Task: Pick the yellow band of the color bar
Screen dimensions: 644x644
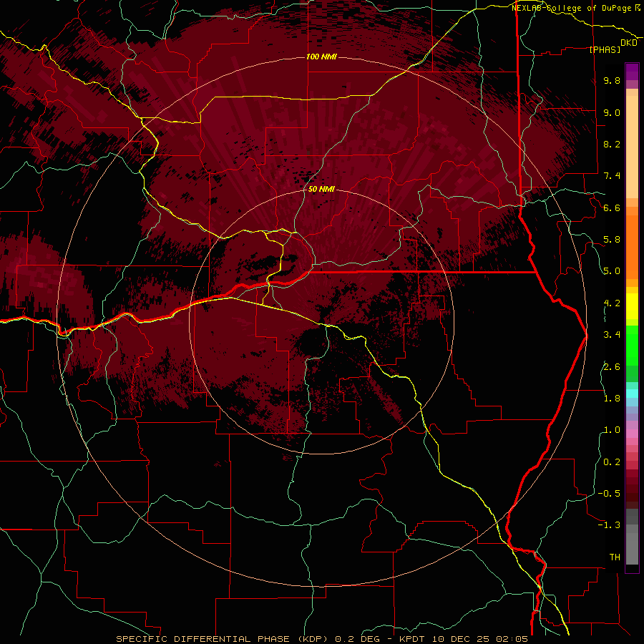Action: click(x=632, y=306)
